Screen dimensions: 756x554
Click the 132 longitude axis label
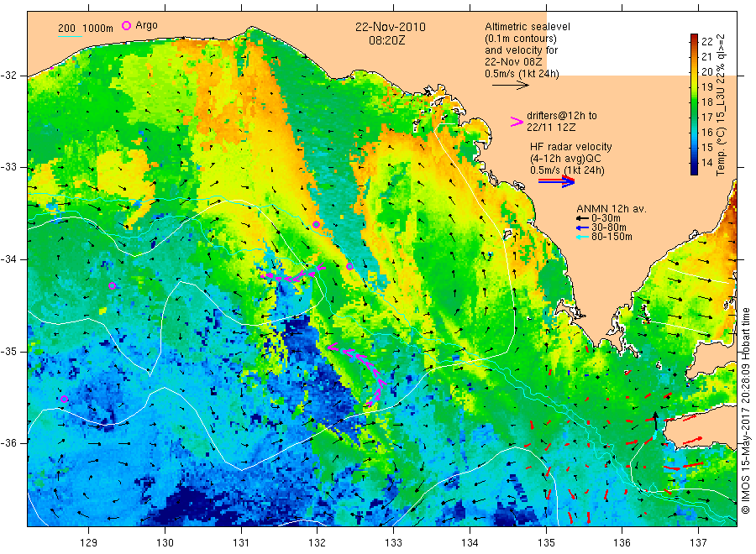click(318, 543)
